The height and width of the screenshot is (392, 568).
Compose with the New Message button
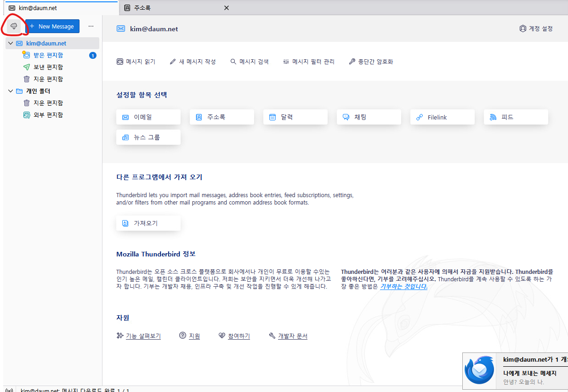[x=52, y=26]
